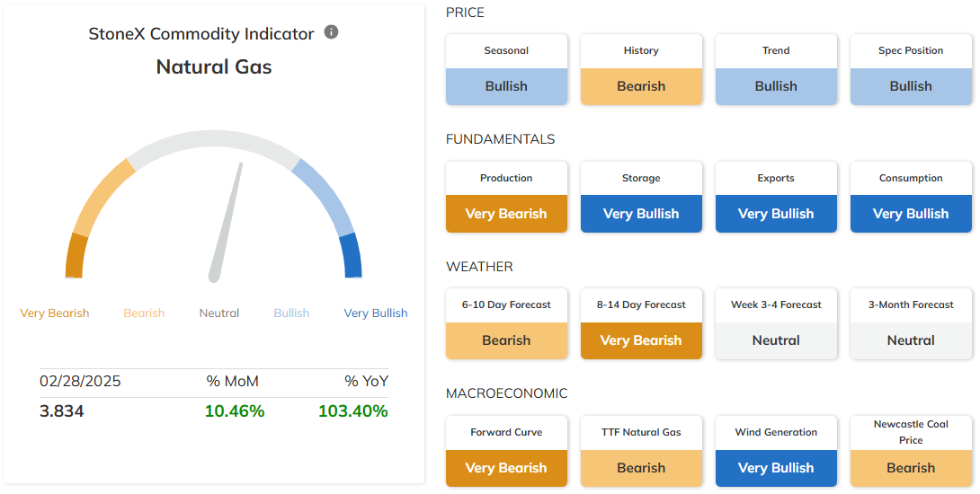Select the 3-Month Forecast Neutral card
This screenshot has width=980, height=494.
[911, 323]
